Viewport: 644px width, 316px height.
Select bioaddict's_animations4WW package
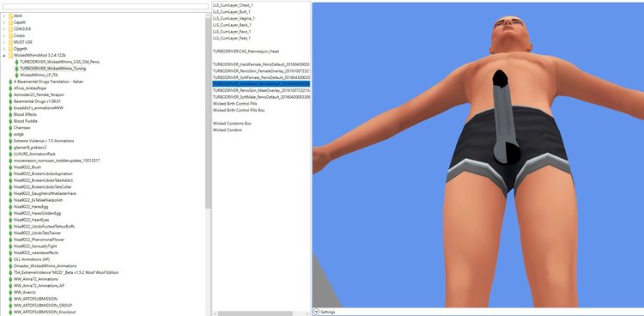[x=38, y=108]
